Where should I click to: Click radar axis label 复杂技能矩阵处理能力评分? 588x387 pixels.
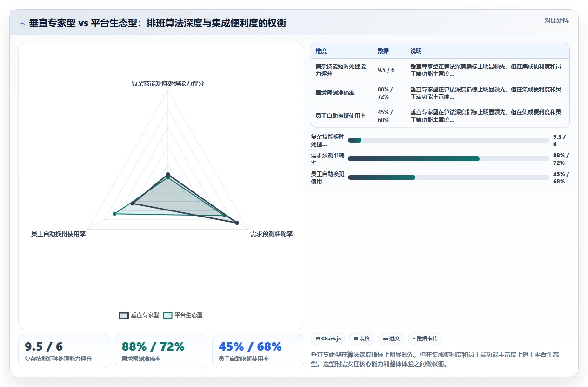(x=167, y=83)
